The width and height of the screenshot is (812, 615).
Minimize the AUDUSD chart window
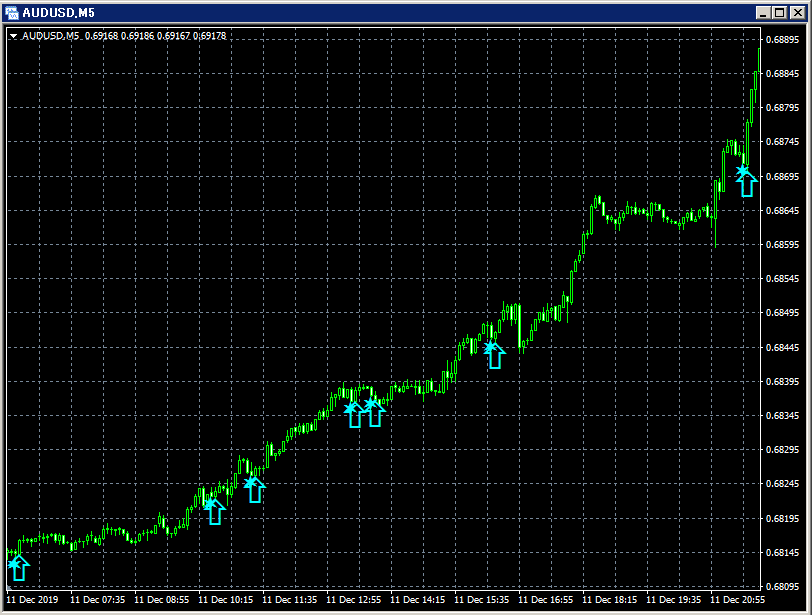coord(766,13)
